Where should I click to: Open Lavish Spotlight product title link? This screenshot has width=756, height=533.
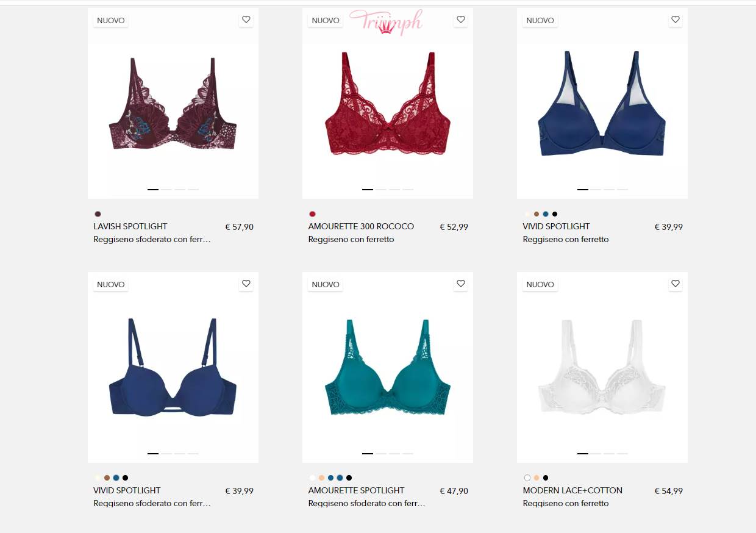tap(130, 226)
